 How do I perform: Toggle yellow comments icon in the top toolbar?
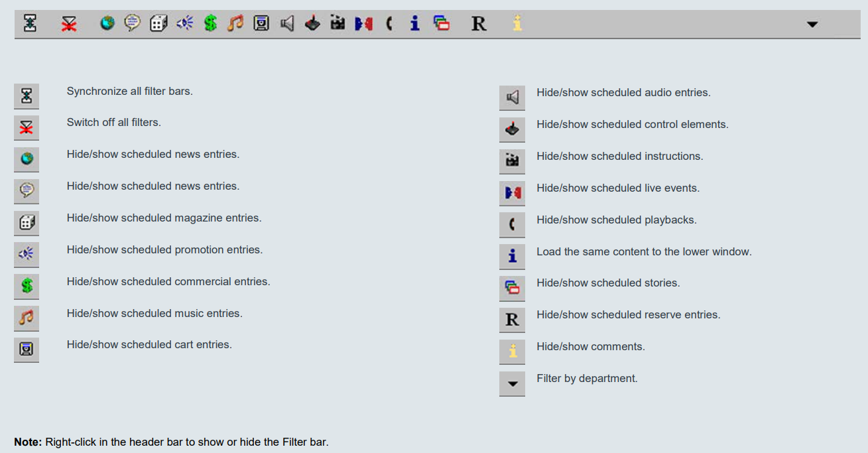point(517,24)
